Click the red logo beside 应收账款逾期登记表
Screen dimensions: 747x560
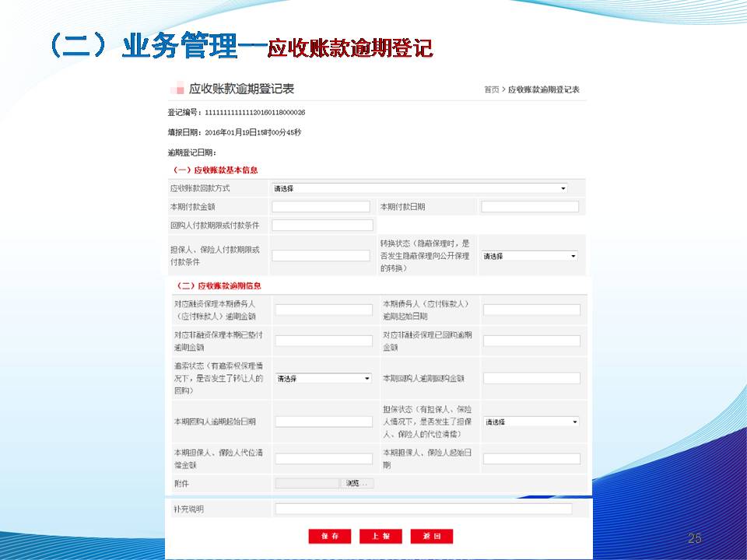pos(177,89)
